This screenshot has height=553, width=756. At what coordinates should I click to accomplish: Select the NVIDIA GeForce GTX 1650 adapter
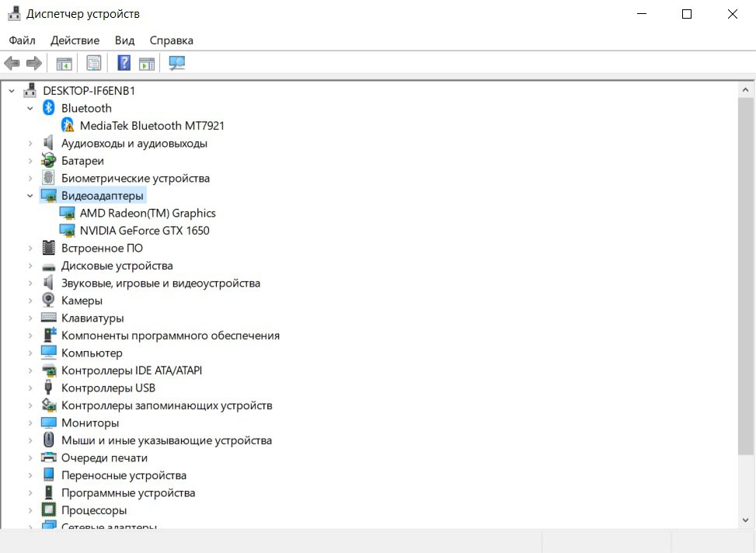pyautogui.click(x=145, y=231)
